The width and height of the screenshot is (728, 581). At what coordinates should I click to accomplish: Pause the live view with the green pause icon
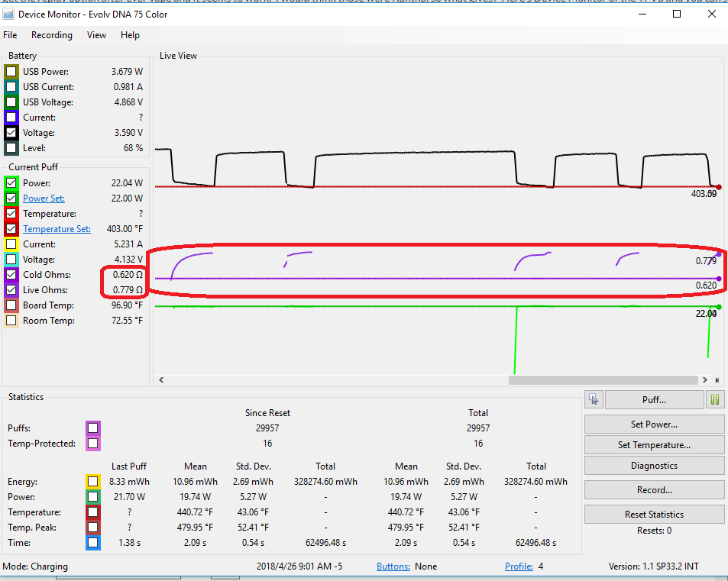tap(716, 399)
